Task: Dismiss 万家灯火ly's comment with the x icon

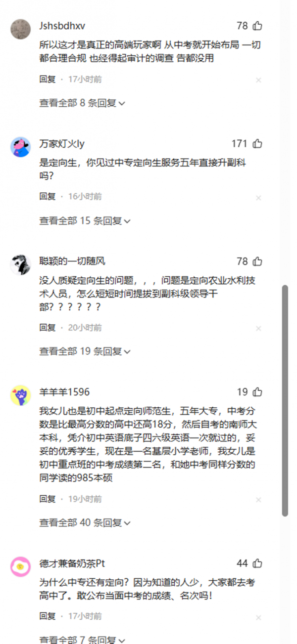Action: (258, 198)
